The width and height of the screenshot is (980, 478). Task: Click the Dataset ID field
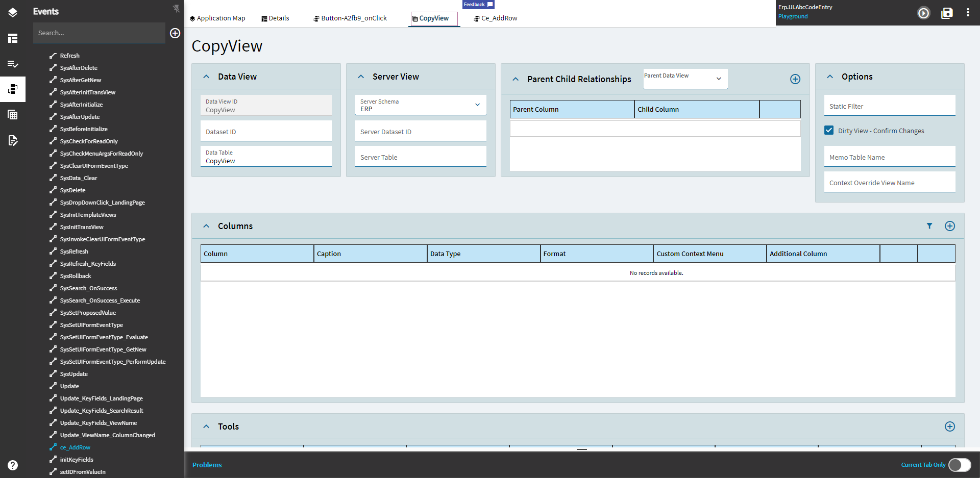click(266, 131)
